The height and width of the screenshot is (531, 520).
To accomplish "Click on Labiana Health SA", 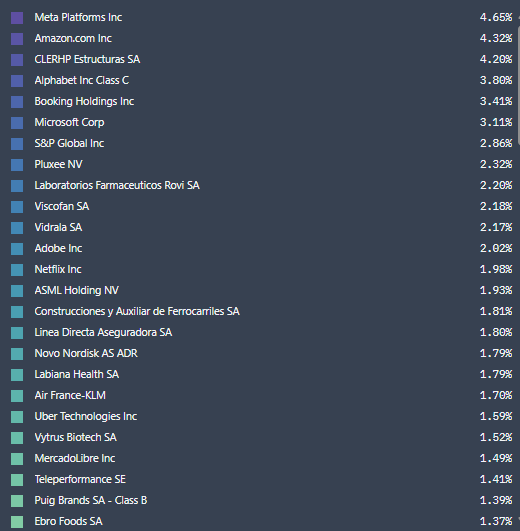I will coord(77,374).
